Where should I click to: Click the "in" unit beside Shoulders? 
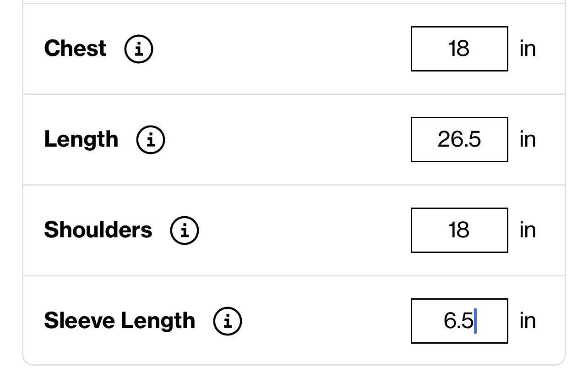tap(528, 230)
